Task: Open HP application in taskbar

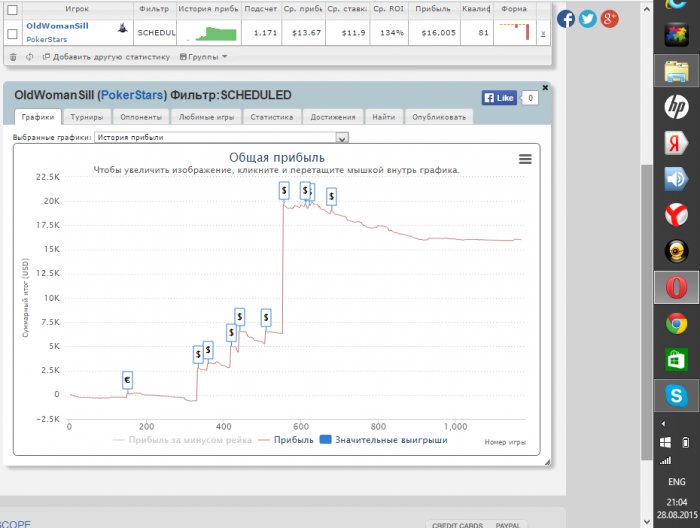Action: pyautogui.click(x=676, y=107)
